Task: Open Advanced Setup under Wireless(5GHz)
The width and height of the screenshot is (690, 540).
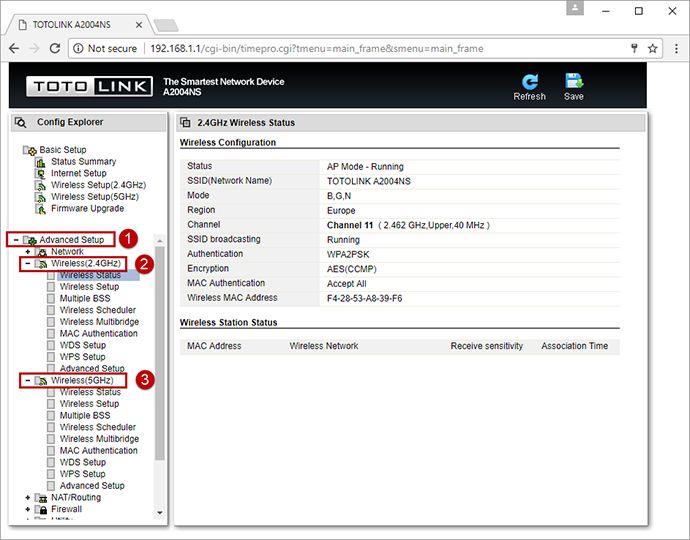Action: [x=92, y=485]
